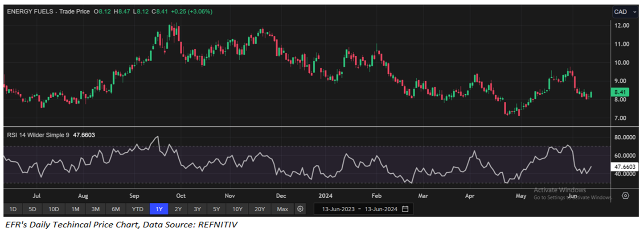Show year-to-date with YTD button

(x=137, y=209)
